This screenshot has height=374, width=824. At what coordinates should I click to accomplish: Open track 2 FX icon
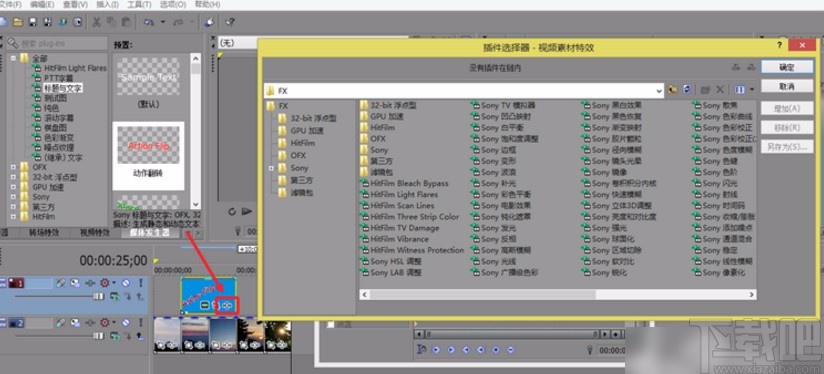pyautogui.click(x=90, y=322)
